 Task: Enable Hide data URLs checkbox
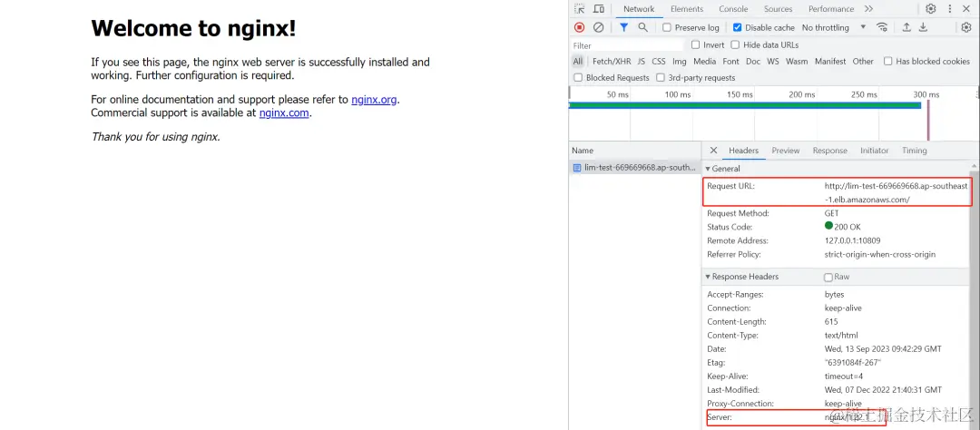(x=736, y=45)
